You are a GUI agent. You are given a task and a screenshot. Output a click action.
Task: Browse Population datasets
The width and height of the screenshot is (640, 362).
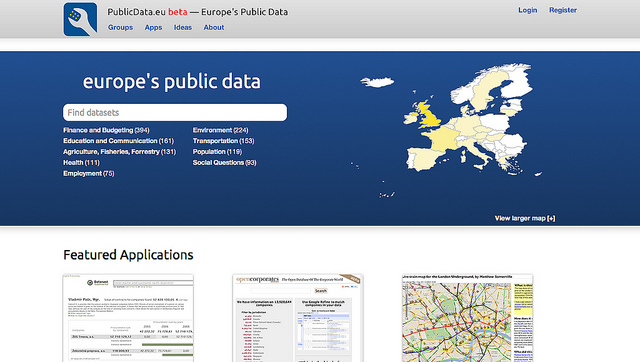pos(217,152)
